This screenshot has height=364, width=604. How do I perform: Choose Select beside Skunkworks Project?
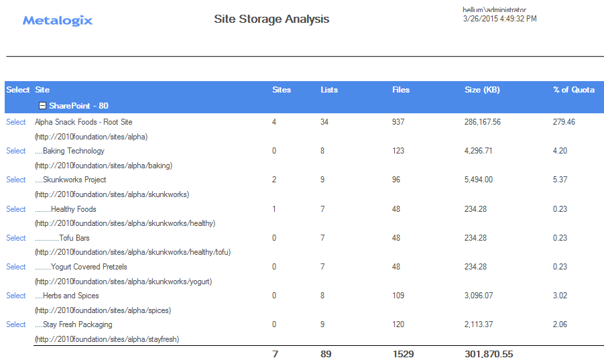point(16,180)
